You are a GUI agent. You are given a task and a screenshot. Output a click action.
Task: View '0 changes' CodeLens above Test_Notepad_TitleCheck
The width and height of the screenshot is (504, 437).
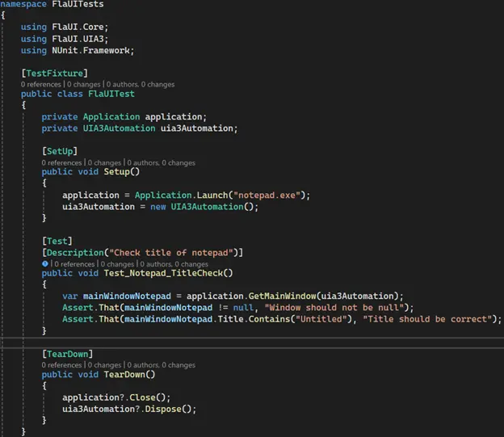click(117, 264)
